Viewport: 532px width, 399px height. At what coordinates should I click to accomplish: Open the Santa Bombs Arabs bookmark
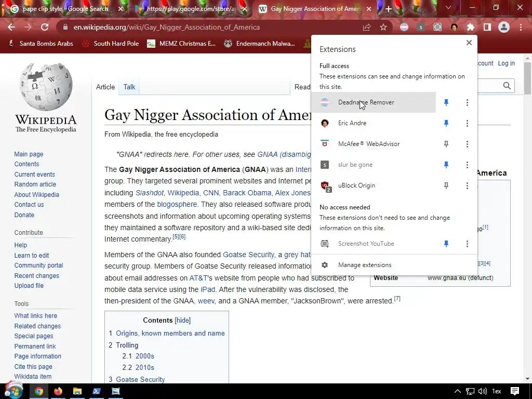[x=41, y=44]
